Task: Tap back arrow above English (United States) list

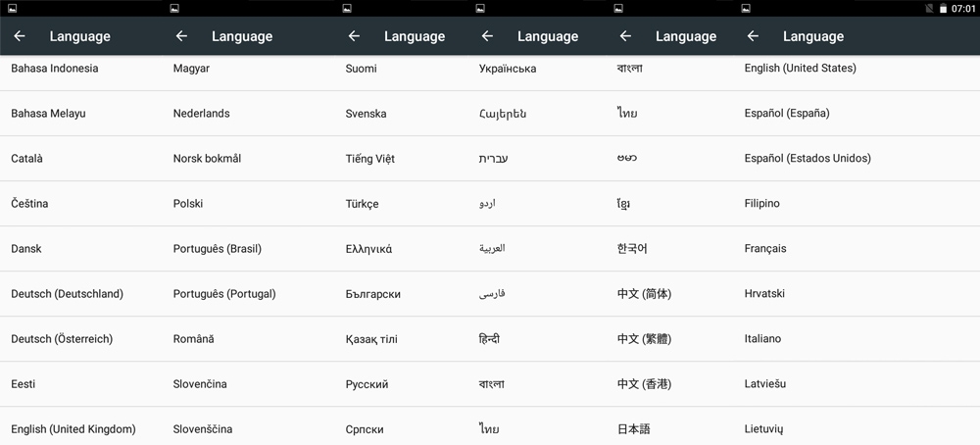Action: (x=753, y=36)
